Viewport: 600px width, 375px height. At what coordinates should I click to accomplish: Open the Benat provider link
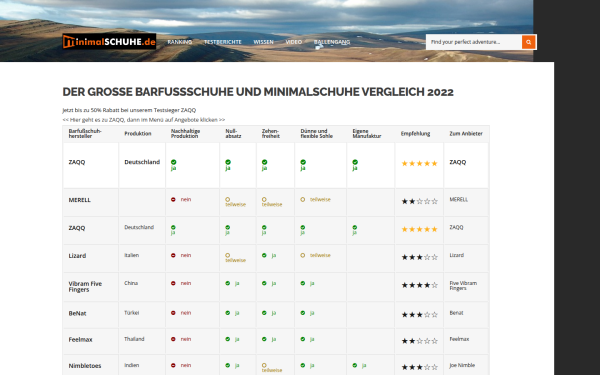[456, 313]
